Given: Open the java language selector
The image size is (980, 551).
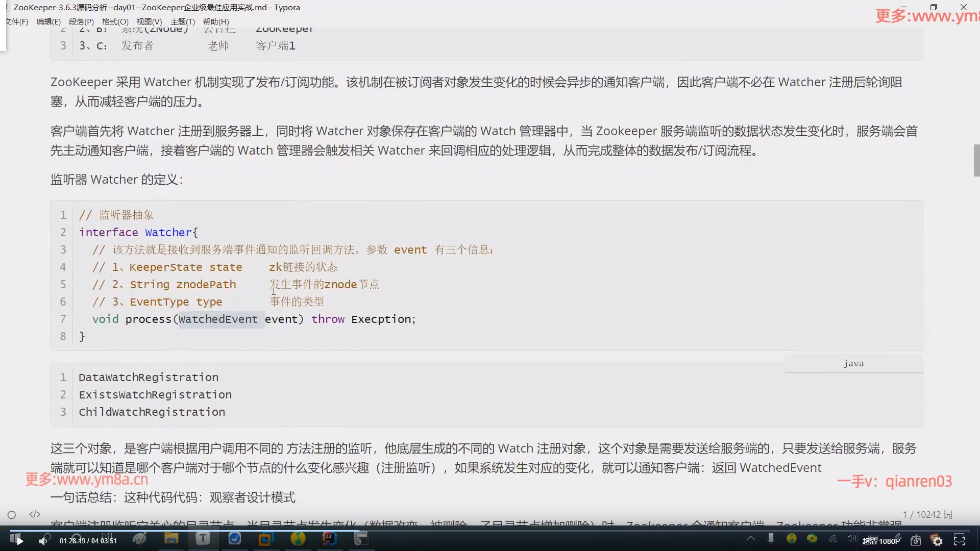Looking at the screenshot, I should (x=853, y=364).
